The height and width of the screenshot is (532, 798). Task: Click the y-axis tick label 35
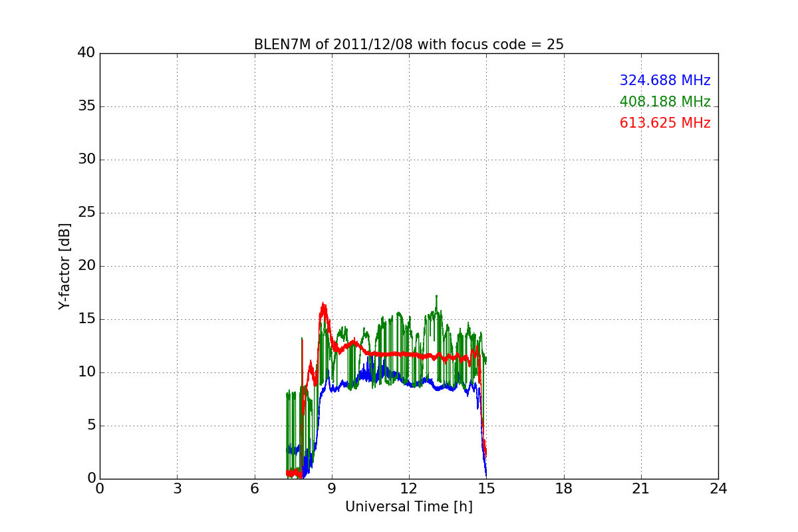(x=86, y=106)
